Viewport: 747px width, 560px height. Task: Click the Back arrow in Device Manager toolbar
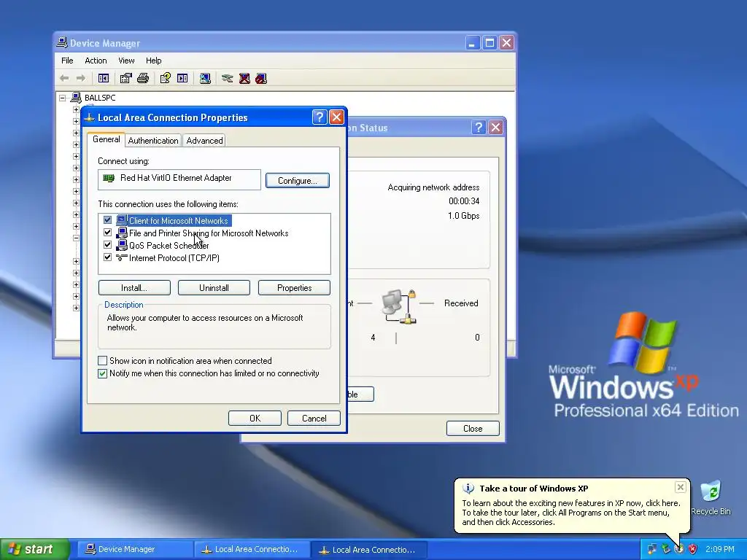click(x=64, y=78)
